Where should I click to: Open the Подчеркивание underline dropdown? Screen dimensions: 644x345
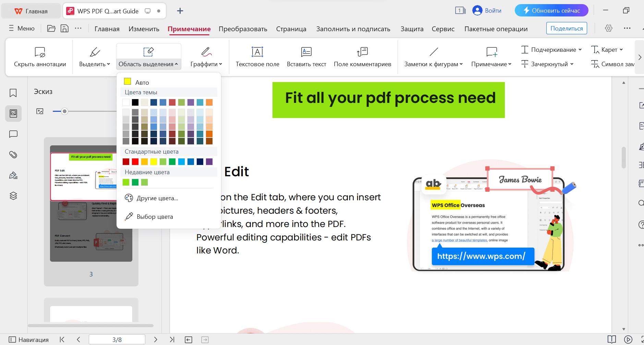[x=580, y=50]
